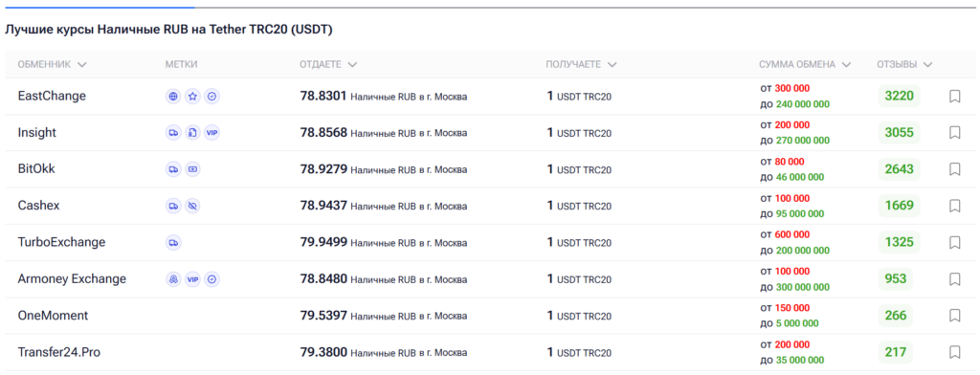Open the Transfer24.Pro exchanger link
Image resolution: width=980 pixels, height=375 pixels.
(58, 352)
